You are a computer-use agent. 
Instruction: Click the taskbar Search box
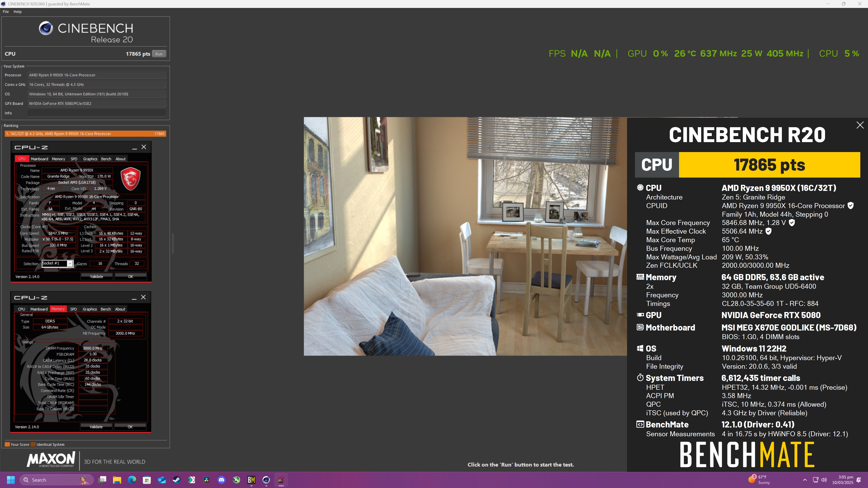point(56,480)
